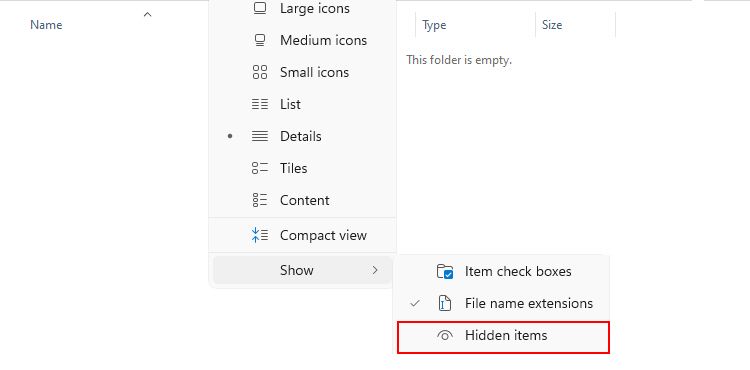Click the Large icons view icon
The image size is (750, 370).
(x=260, y=8)
